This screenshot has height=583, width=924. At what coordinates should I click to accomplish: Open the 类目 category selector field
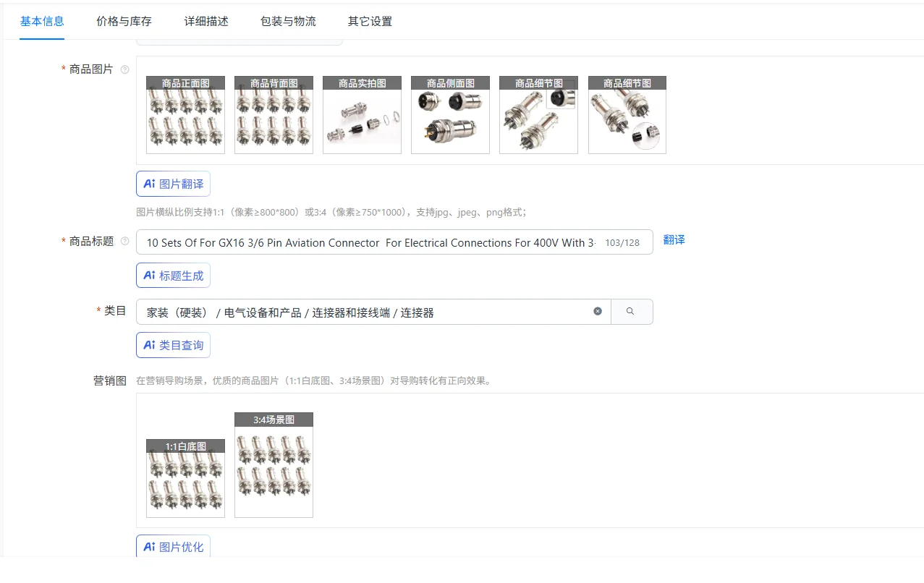[373, 312]
